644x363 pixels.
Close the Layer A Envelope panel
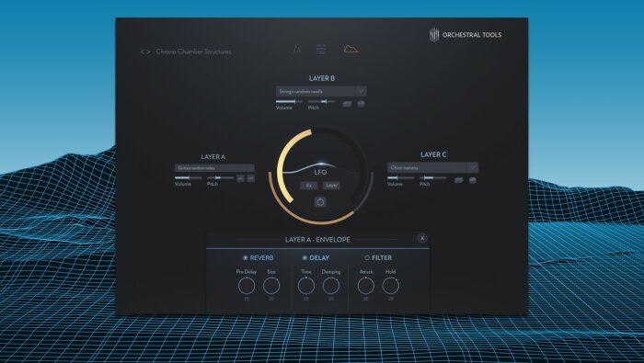coord(421,238)
